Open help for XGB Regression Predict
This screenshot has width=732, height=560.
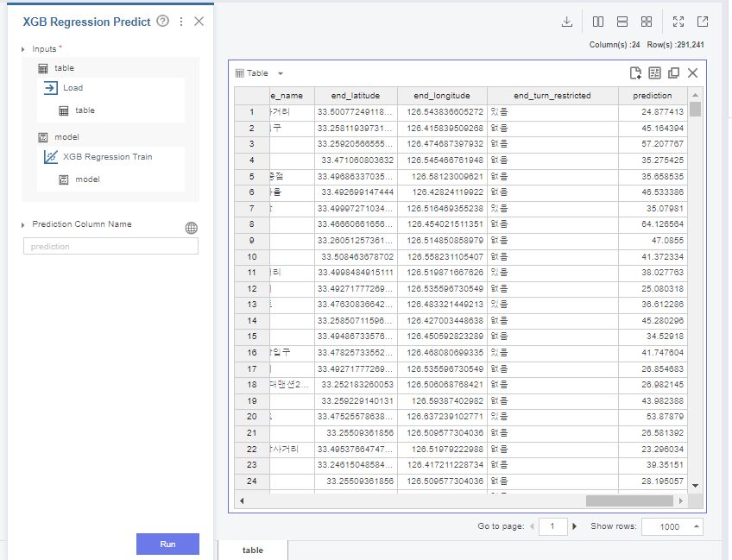162,21
